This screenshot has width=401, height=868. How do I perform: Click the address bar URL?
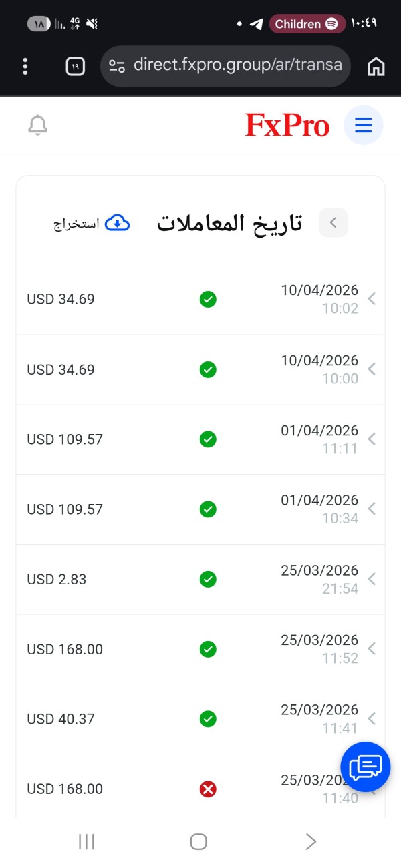point(237,65)
